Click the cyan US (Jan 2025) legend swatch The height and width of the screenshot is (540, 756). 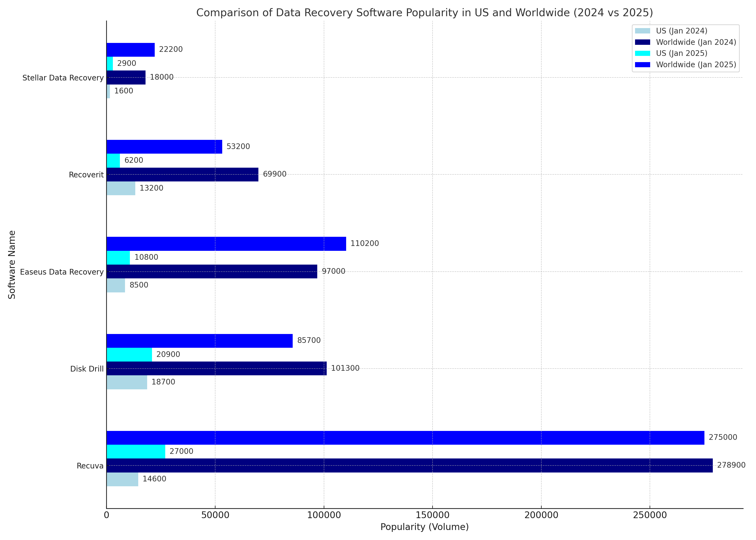coord(642,53)
